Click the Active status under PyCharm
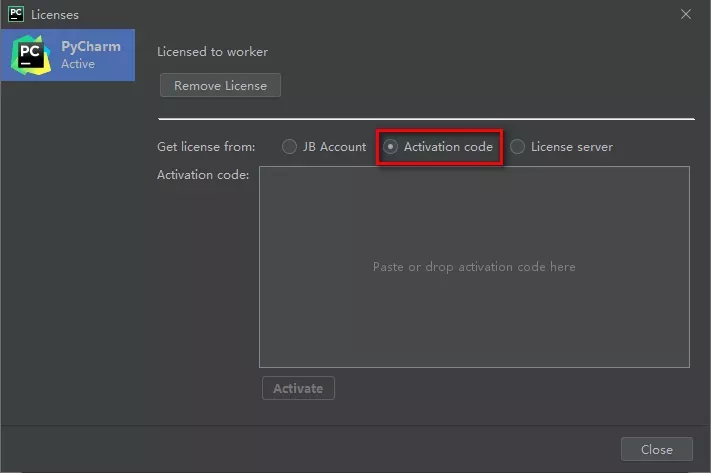 point(78,64)
